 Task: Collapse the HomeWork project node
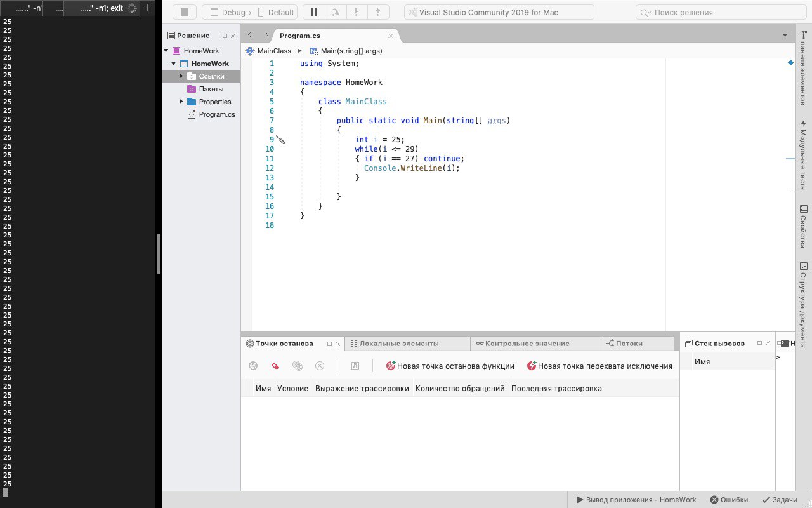coord(174,63)
